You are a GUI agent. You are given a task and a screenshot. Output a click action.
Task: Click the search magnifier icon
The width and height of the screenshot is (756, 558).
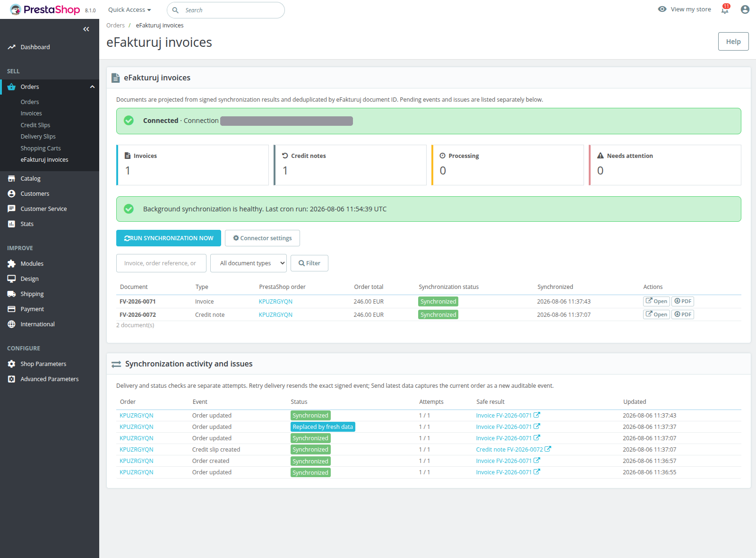(x=175, y=10)
